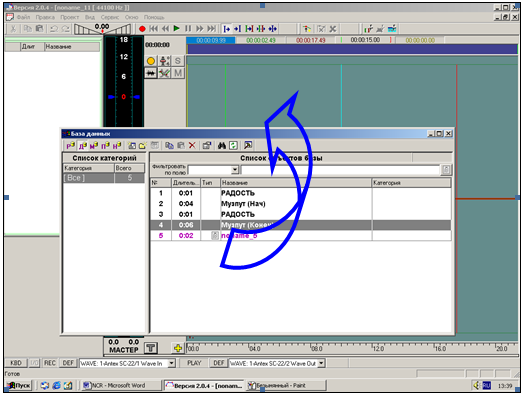
Task: Open the Wave In device dropdown
Action: point(171,363)
